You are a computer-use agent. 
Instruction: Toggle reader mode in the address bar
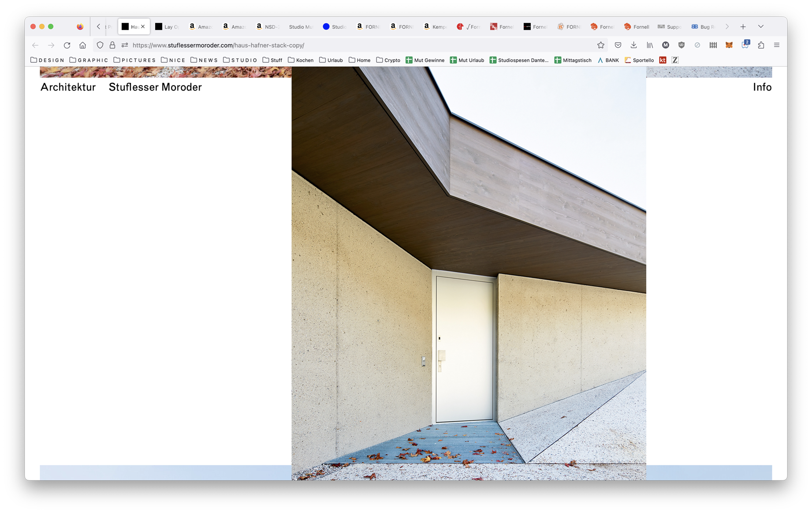click(125, 45)
